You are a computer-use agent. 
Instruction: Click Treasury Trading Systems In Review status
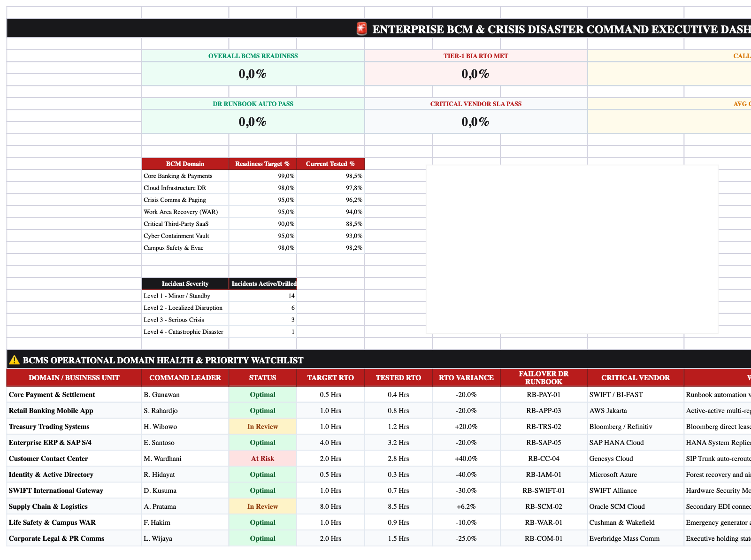click(x=262, y=427)
